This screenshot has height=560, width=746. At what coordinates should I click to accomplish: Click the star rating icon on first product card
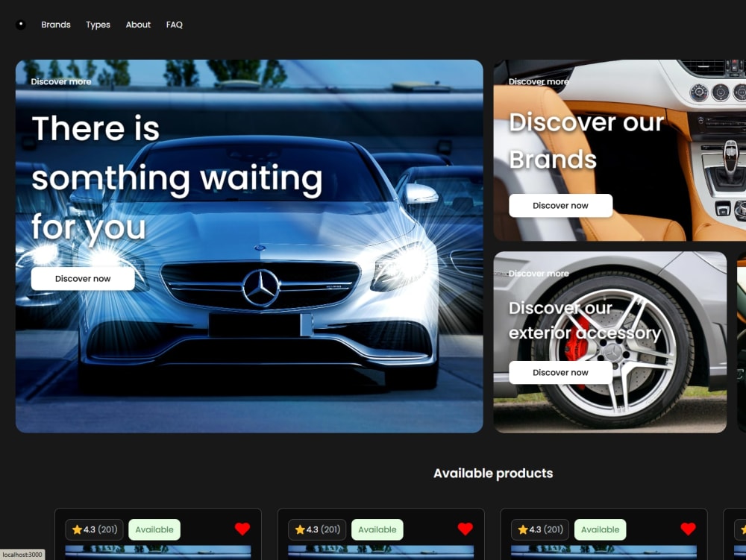(x=77, y=529)
